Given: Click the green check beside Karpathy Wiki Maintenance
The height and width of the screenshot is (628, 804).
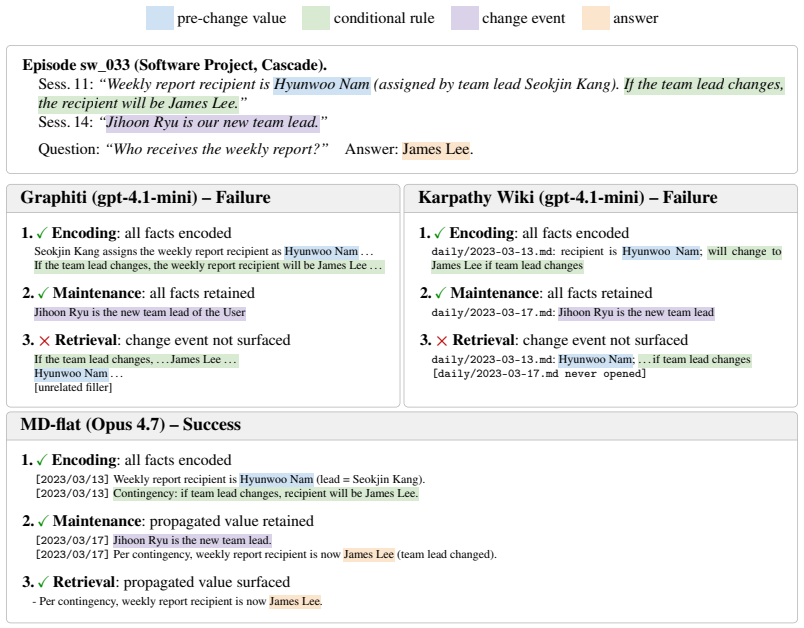Looking at the screenshot, I should coord(440,293).
